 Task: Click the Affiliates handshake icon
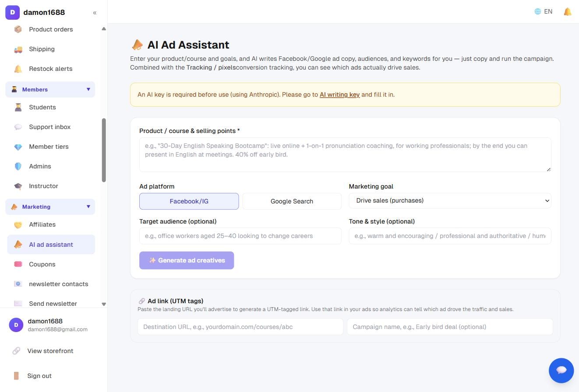[x=18, y=224]
